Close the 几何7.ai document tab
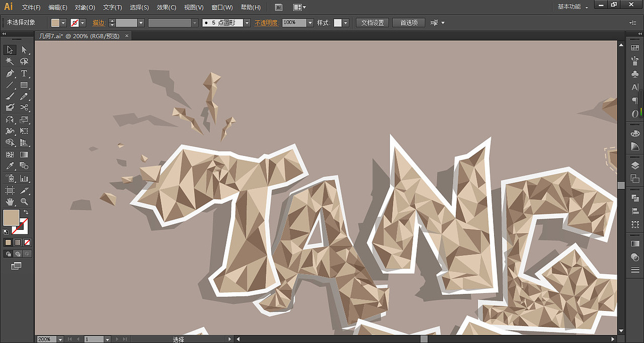The width and height of the screenshot is (644, 343). click(x=127, y=36)
